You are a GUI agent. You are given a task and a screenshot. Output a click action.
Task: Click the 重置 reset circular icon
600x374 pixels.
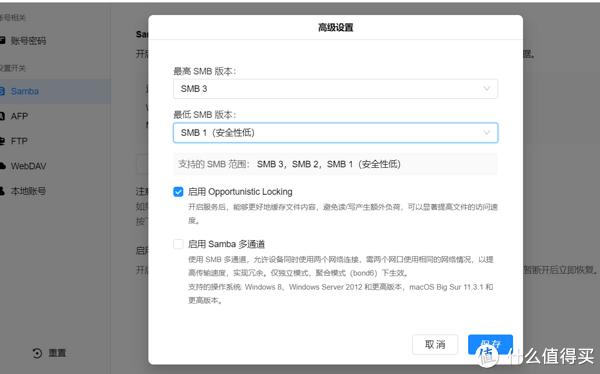coord(37,353)
